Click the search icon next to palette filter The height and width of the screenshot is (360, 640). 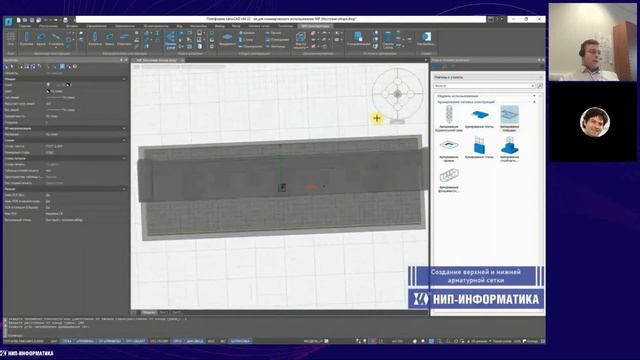coord(540,86)
